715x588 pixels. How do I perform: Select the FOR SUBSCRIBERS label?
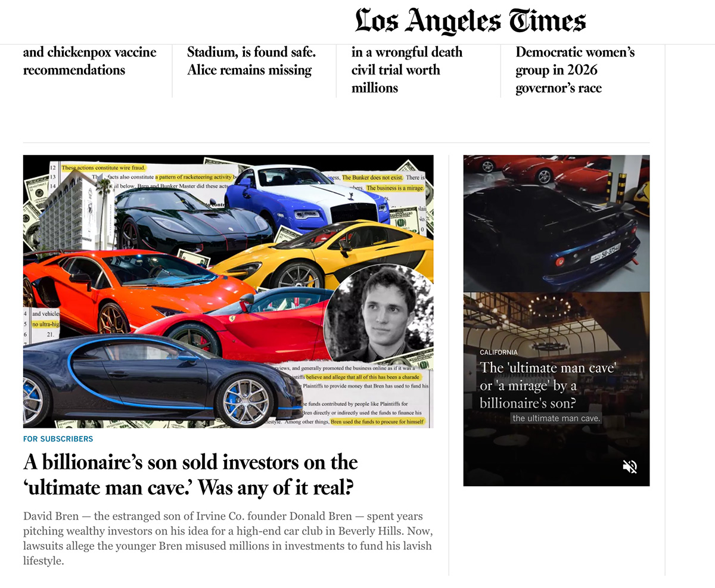tap(58, 439)
